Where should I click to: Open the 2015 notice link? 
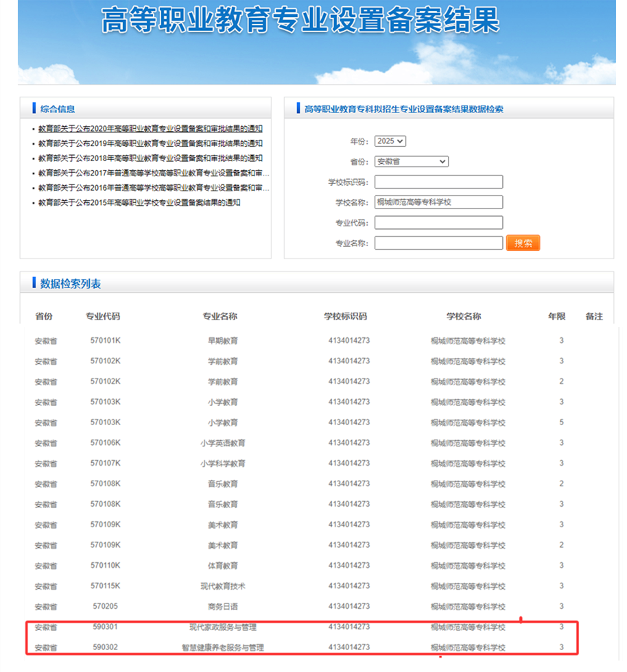[x=139, y=203]
